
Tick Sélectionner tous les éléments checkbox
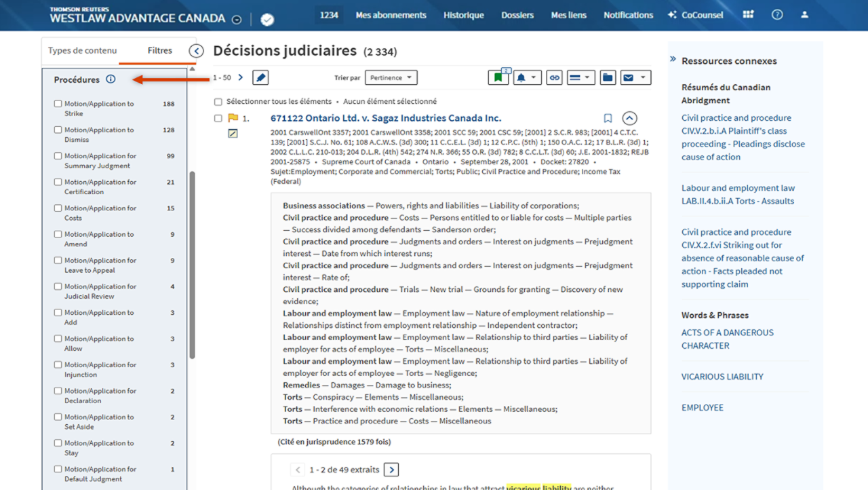(x=218, y=102)
